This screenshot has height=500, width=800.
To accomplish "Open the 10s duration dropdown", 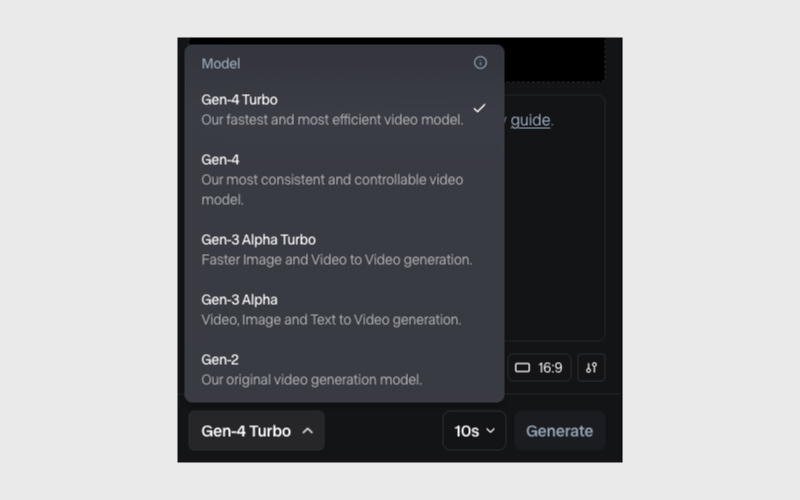I will [x=474, y=431].
